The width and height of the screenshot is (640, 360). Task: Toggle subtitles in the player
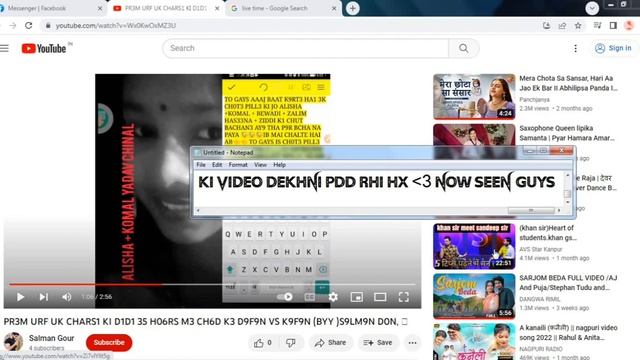[x=309, y=297]
